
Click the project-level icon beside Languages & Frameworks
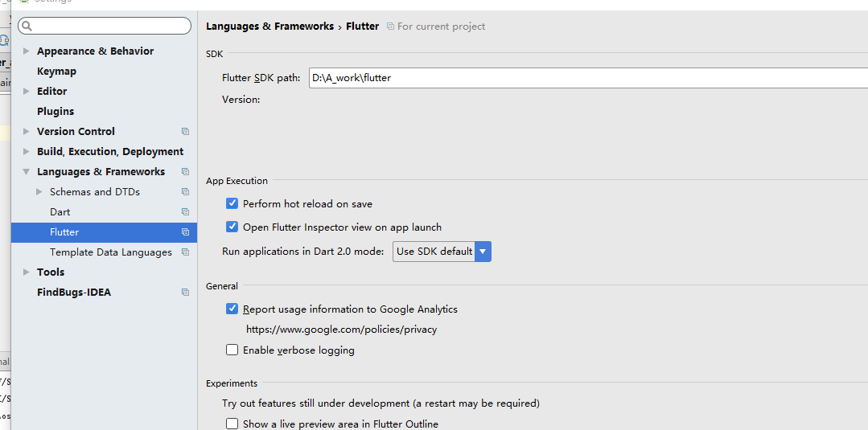coord(186,172)
